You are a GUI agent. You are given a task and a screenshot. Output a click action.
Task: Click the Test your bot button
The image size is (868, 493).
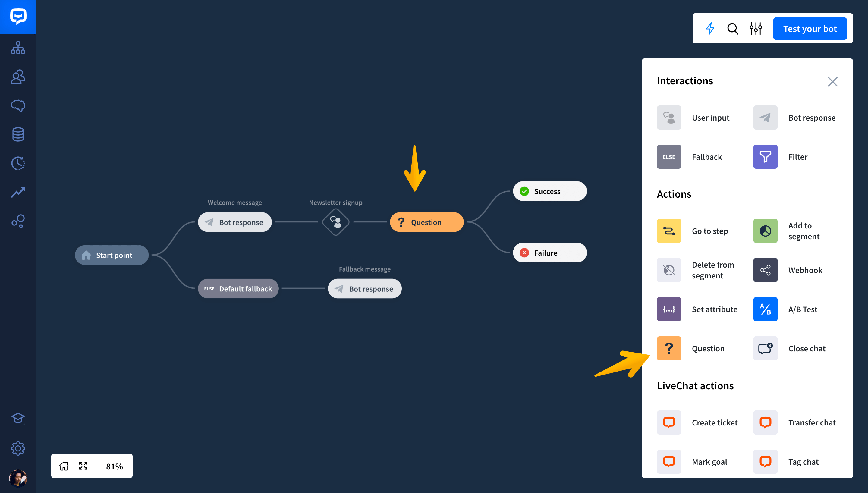click(x=810, y=29)
